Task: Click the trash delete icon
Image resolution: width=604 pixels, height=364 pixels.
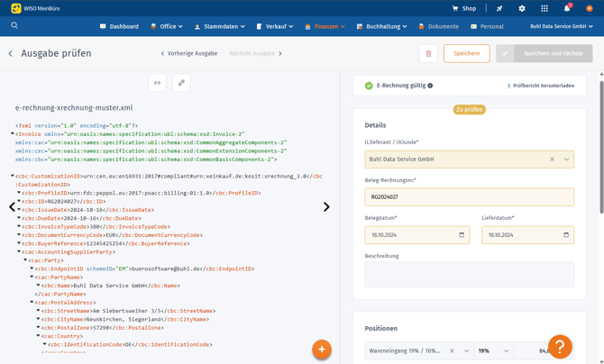Action: pos(428,53)
